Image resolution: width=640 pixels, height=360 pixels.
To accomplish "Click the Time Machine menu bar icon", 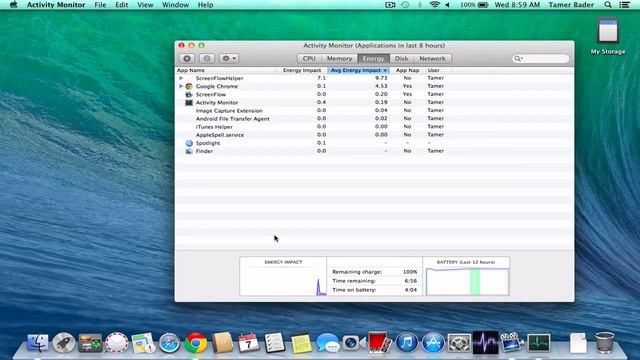I will tap(405, 5).
